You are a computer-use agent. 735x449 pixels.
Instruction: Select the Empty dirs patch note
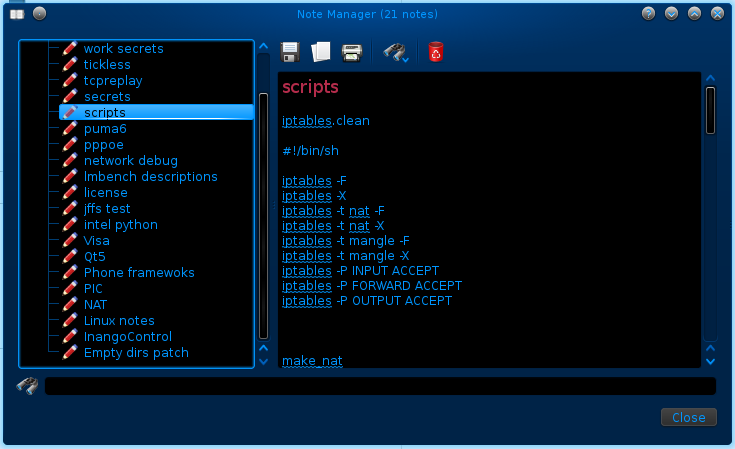[x=136, y=352]
